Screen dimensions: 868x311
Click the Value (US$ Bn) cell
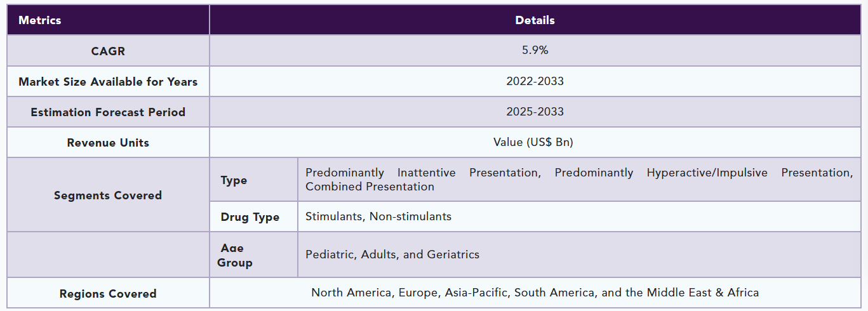pyautogui.click(x=533, y=142)
